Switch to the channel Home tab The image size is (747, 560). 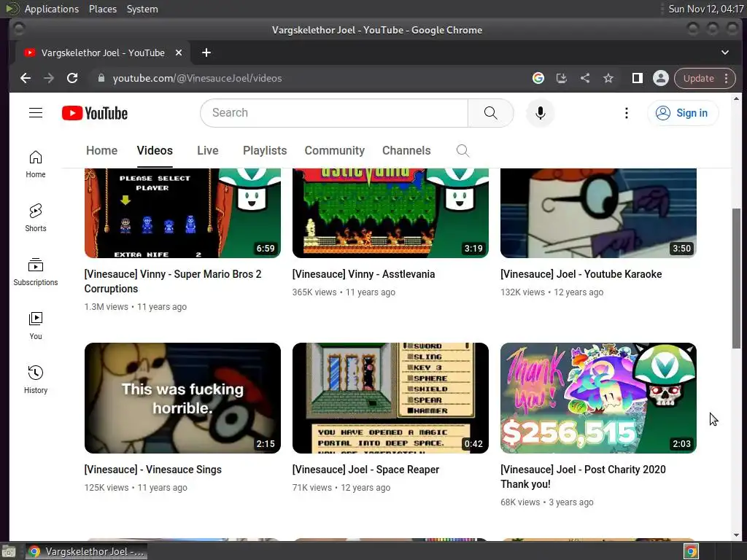[101, 150]
